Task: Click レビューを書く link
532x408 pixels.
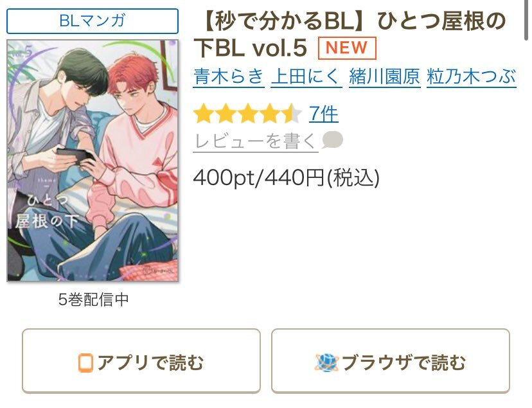Action: point(256,141)
